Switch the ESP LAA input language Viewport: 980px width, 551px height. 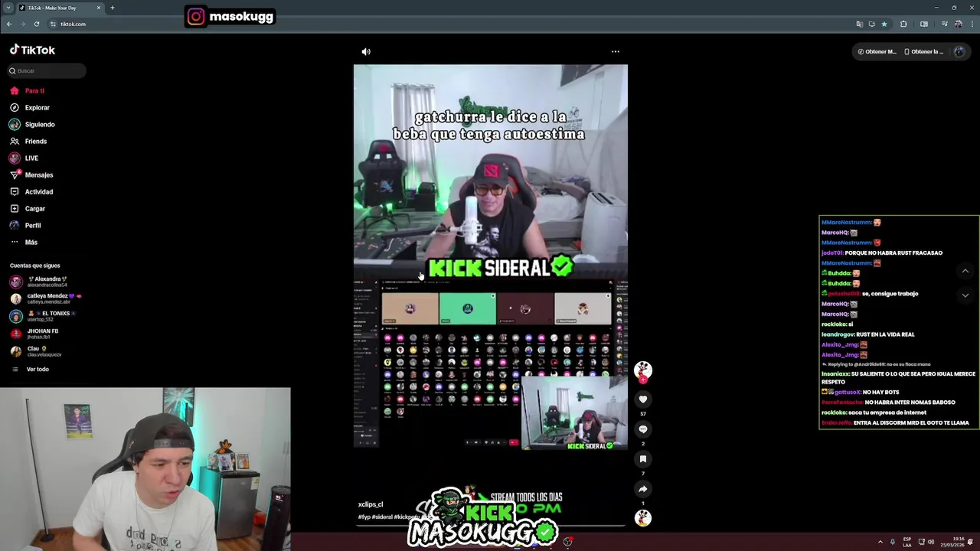pyautogui.click(x=907, y=542)
